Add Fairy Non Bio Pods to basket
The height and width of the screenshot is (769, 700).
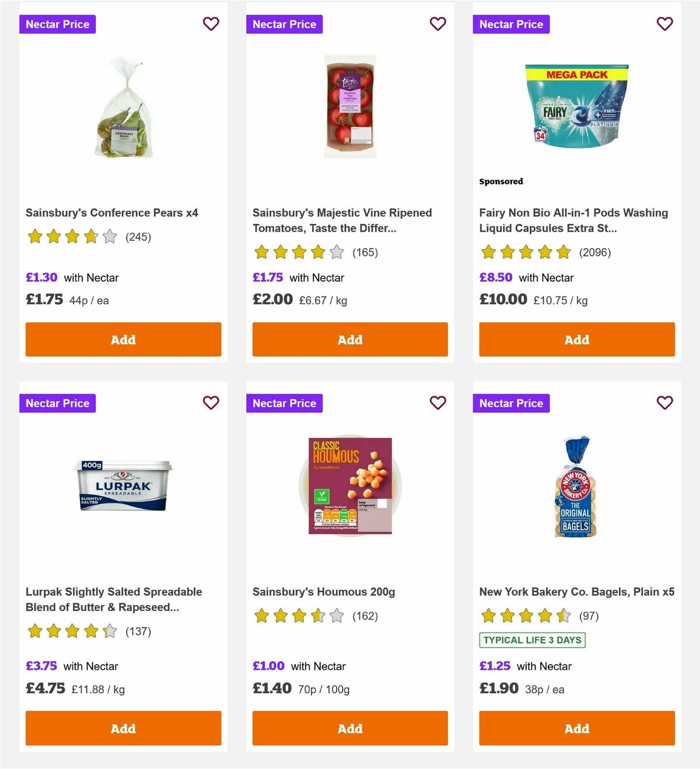[576, 339]
